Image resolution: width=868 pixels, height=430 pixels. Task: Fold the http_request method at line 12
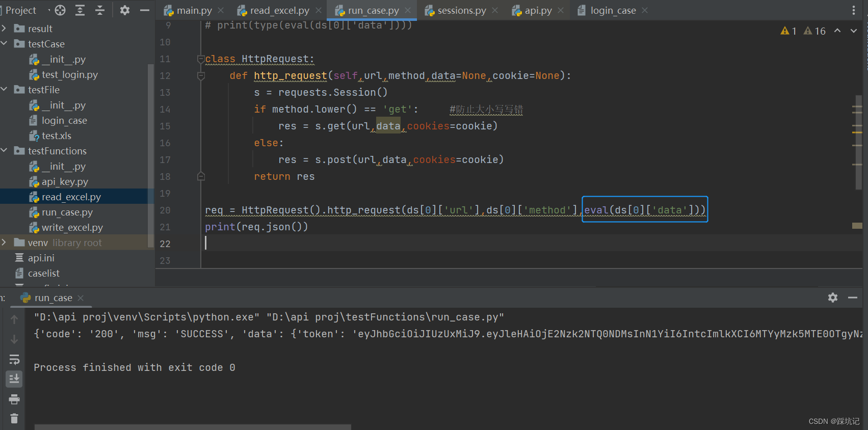[x=201, y=76]
